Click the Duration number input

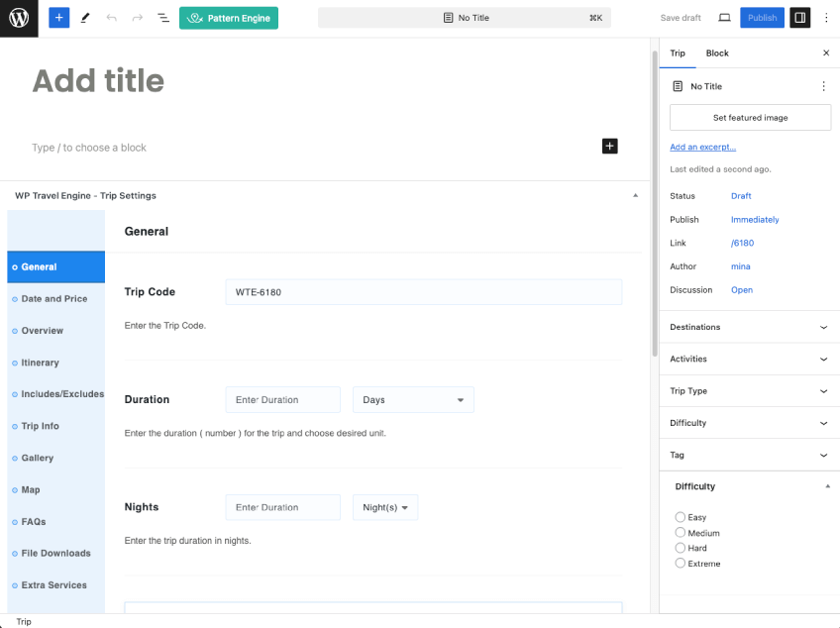283,400
